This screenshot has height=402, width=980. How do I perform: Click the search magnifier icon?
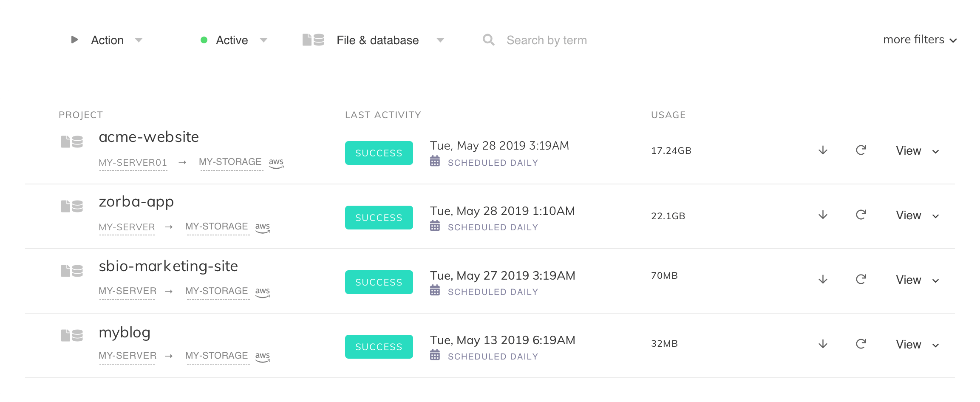(x=489, y=40)
